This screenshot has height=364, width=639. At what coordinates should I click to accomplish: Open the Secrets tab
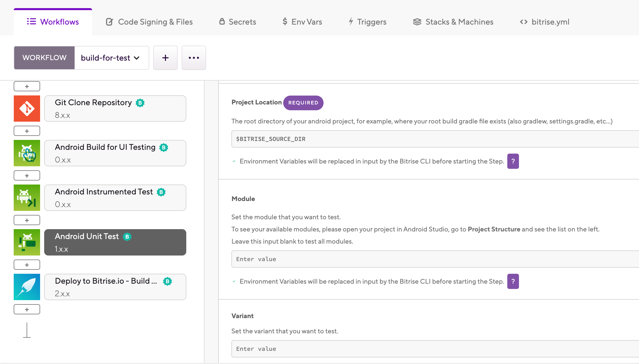pos(238,22)
